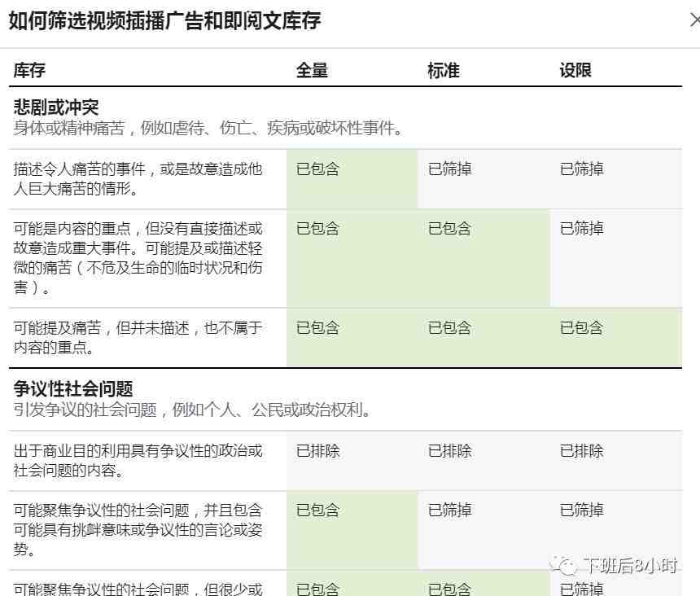Click 标准 已筛掉 cell in 挑衅意味 row
700x596 pixels.
[x=483, y=530]
